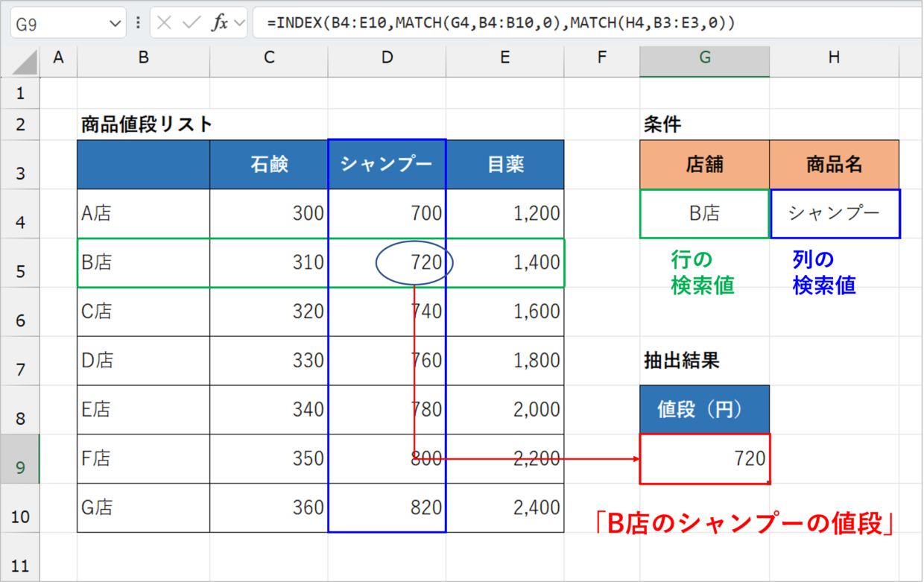Select the B店 condition cell in G4
Viewport: 924px width, 582px height.
pyautogui.click(x=704, y=214)
